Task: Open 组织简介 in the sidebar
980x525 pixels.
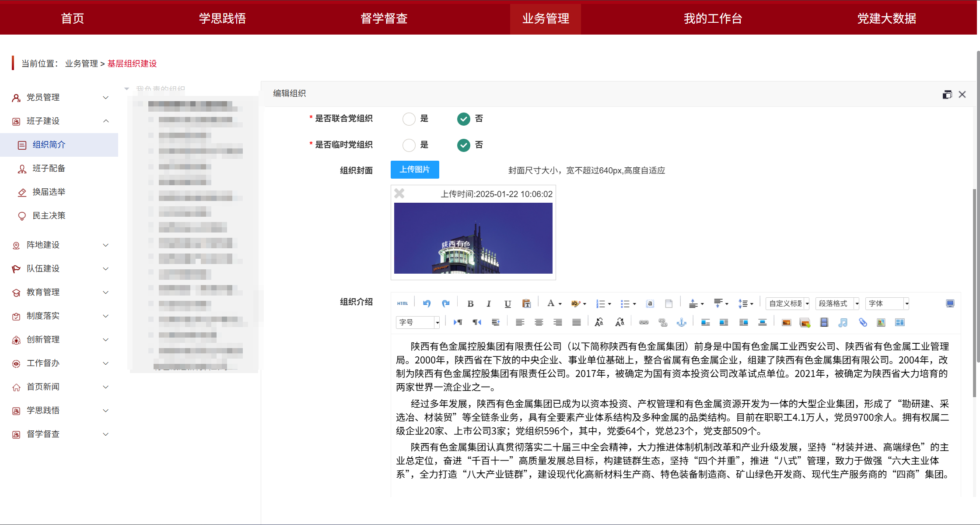Action: tap(50, 144)
